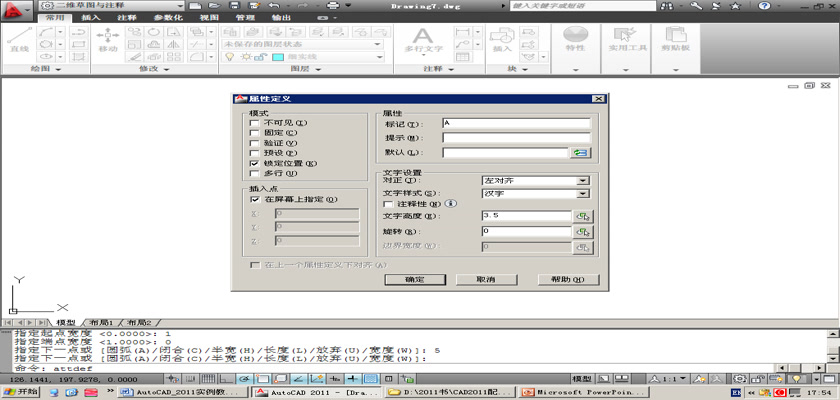Open the AutoCAD application menu button
This screenshot has width=840, height=400.
[17, 9]
